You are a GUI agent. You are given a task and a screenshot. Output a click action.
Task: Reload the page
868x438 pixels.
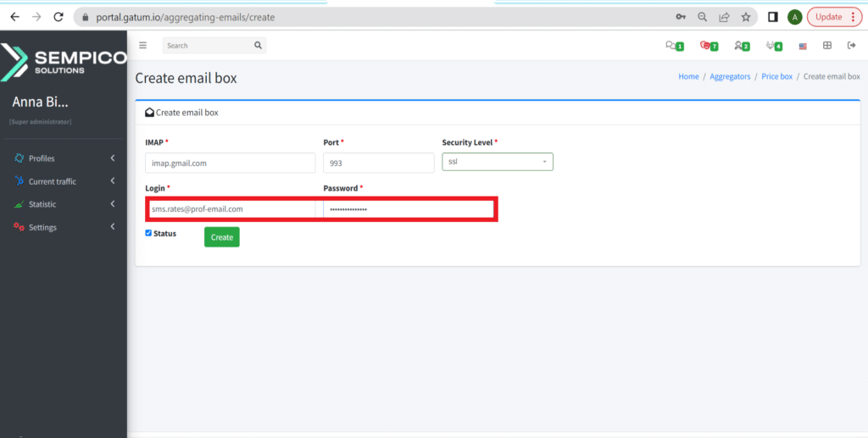(58, 17)
